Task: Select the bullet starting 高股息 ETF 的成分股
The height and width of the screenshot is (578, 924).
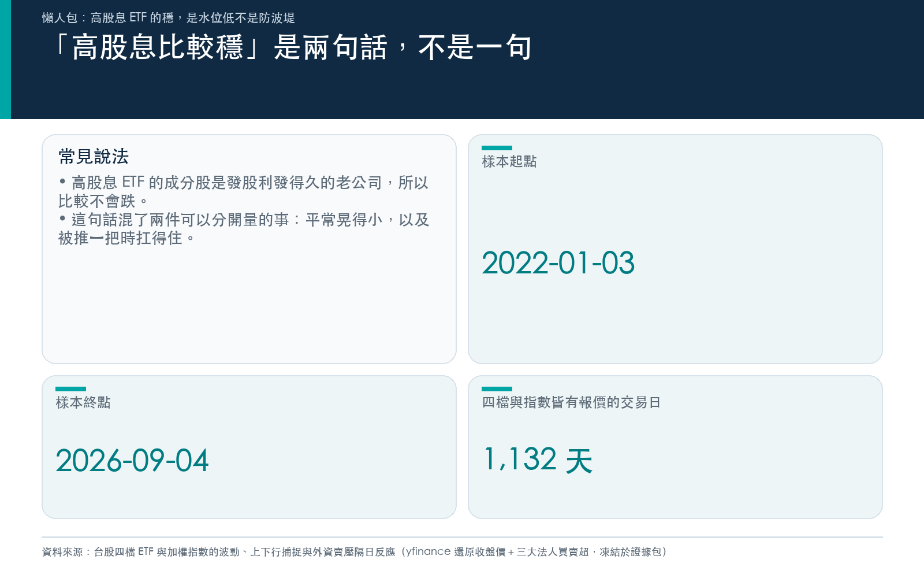Action: [244, 192]
